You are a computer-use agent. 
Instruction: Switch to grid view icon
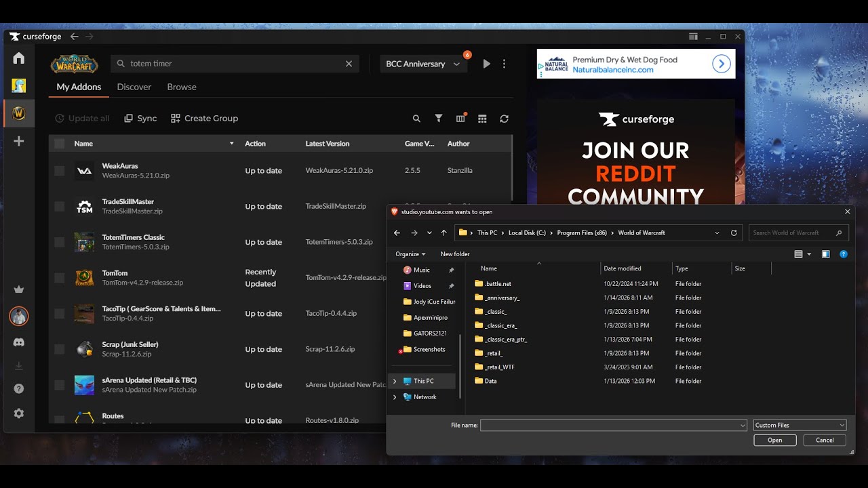click(x=482, y=119)
